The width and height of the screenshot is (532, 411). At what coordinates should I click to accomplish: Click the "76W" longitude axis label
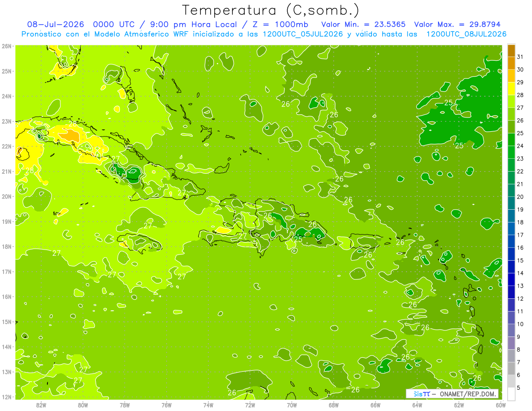tap(167, 405)
